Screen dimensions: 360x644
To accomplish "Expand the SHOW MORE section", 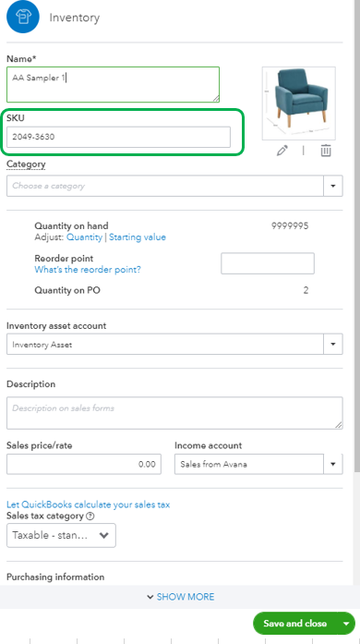I will coord(181,597).
